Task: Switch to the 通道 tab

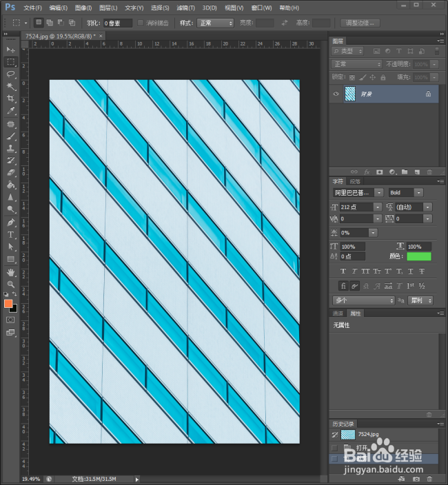Action: (x=338, y=313)
